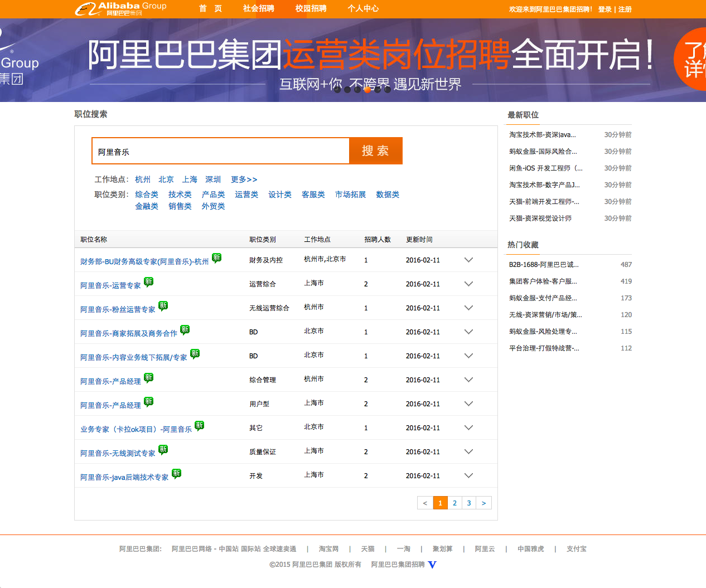Screen dimensions: 706x588
Task: Click the V icon beside 阿里巴巴集团招聘 in footer
Action: coord(432,565)
